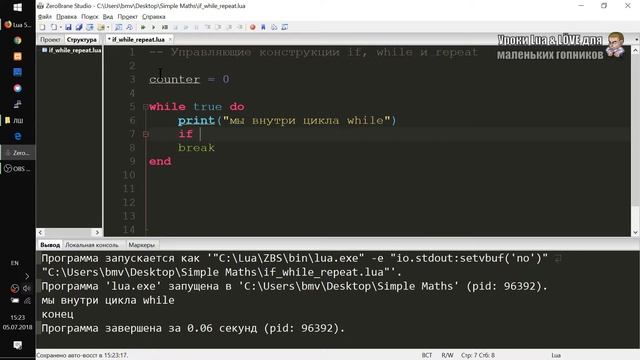640x360 pixels.
Task: Click the sidebar horizontal scrollbar thumb
Action: tap(69, 232)
